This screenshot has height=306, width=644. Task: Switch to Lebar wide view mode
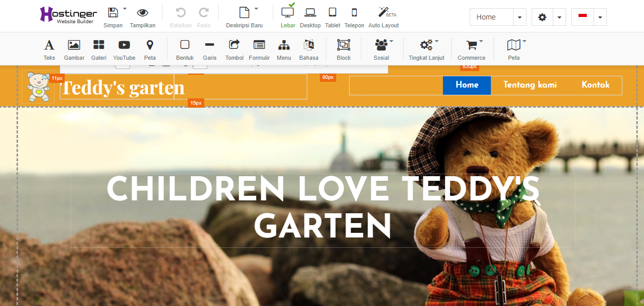pos(288,16)
